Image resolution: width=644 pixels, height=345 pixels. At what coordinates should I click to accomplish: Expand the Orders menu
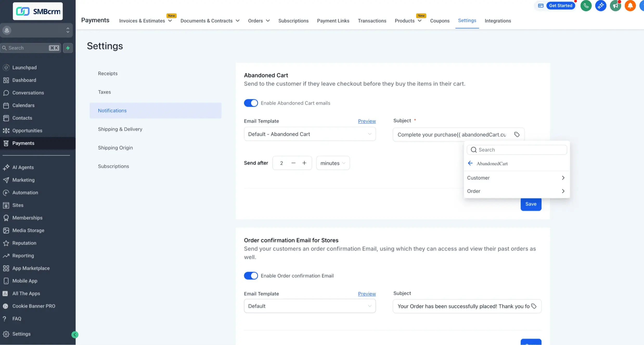[x=259, y=21]
